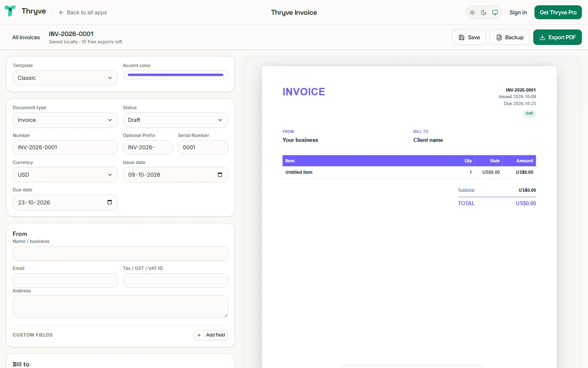Edit the Serial Number field

point(203,148)
